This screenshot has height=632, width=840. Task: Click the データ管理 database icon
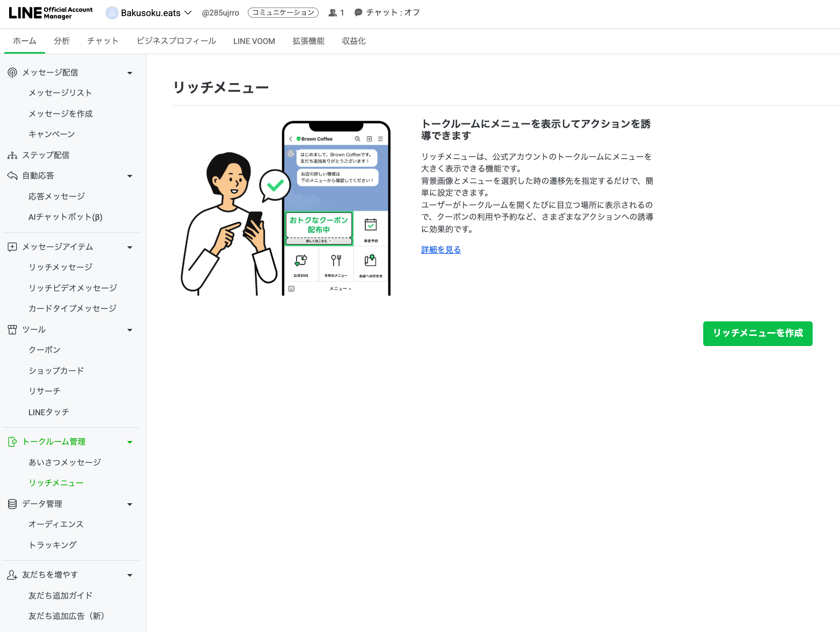(x=12, y=504)
